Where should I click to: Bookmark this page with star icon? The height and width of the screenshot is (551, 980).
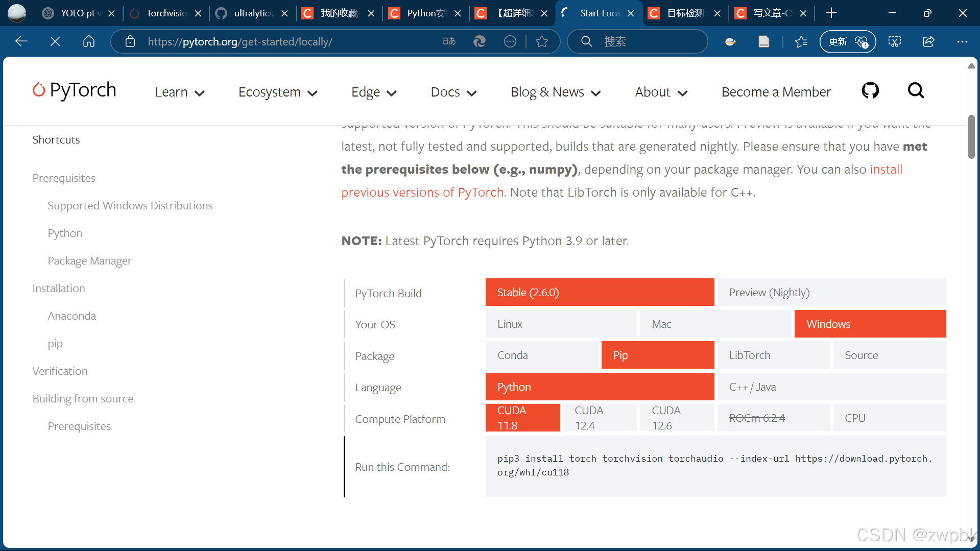[x=542, y=41]
